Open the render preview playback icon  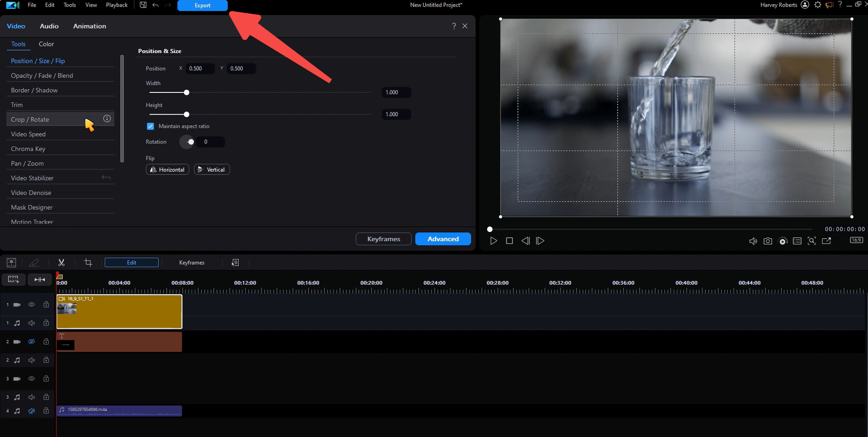coord(783,240)
